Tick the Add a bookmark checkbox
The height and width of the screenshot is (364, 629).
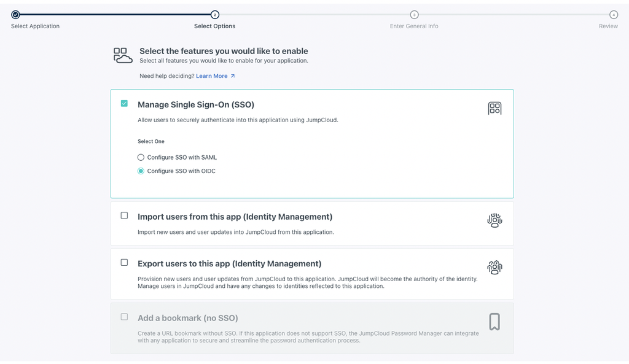point(124,317)
